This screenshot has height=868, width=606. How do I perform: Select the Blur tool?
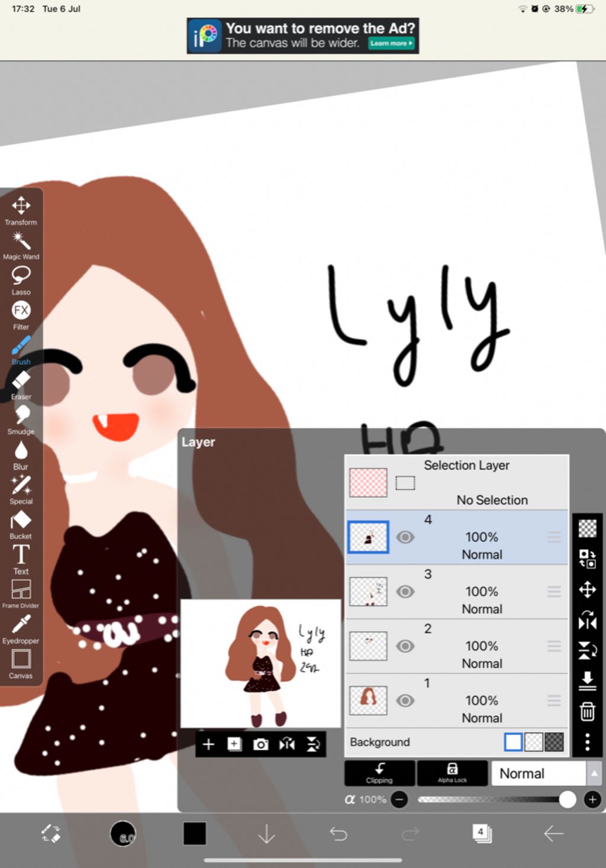pyautogui.click(x=21, y=455)
